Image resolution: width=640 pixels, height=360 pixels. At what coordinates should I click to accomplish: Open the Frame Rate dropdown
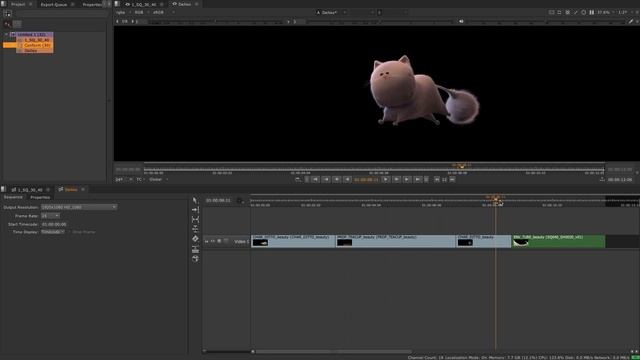[x=50, y=216]
